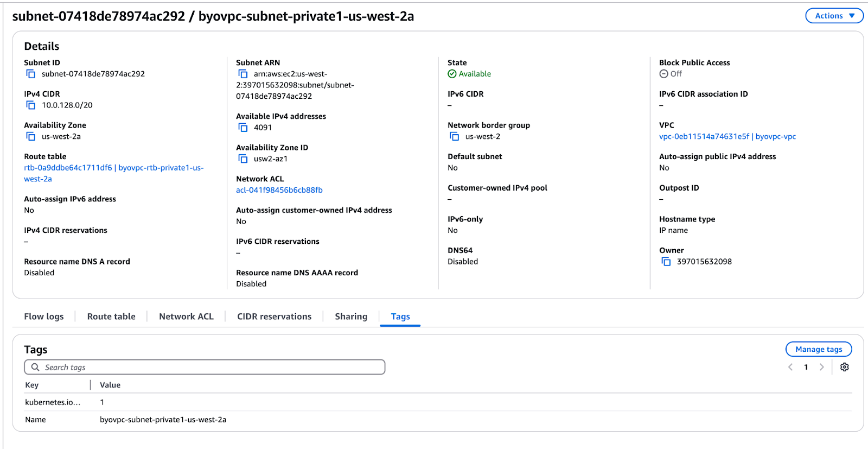Copy the Subnet ID to clipboard
This screenshot has height=449, width=868.
click(x=30, y=74)
